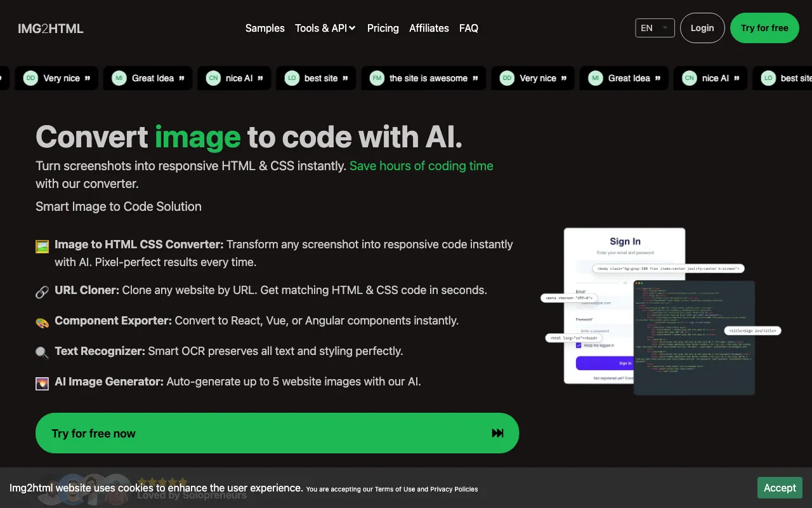This screenshot has height=508, width=812.
Task: Open the EN language dropdown
Action: 655,28
